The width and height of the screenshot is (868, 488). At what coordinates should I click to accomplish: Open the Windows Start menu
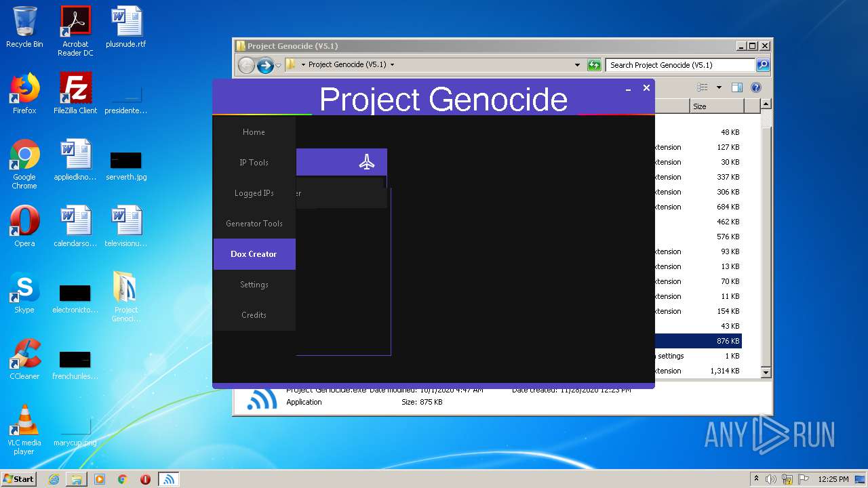pyautogui.click(x=19, y=479)
